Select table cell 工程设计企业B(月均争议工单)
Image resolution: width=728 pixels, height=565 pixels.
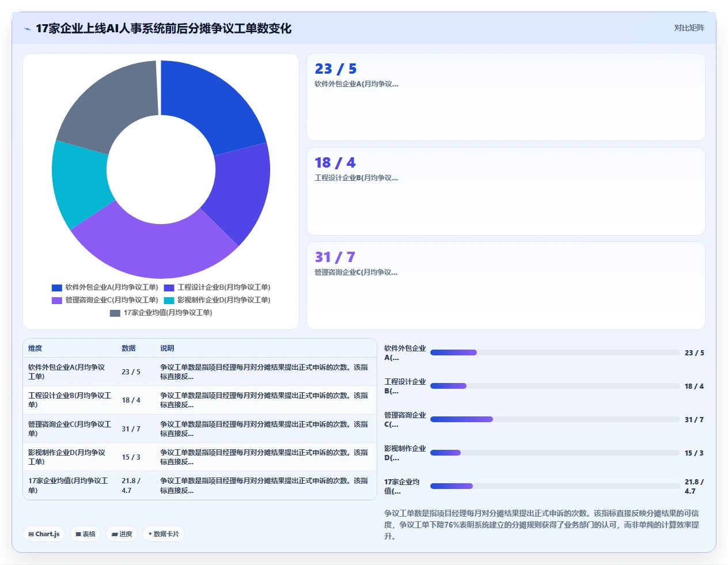tap(69, 400)
